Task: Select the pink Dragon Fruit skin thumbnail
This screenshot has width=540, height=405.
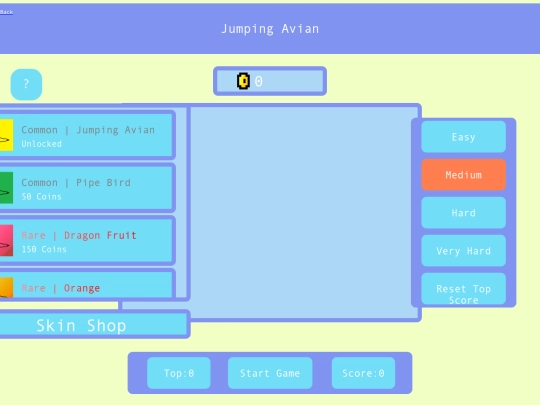Action: point(7,240)
